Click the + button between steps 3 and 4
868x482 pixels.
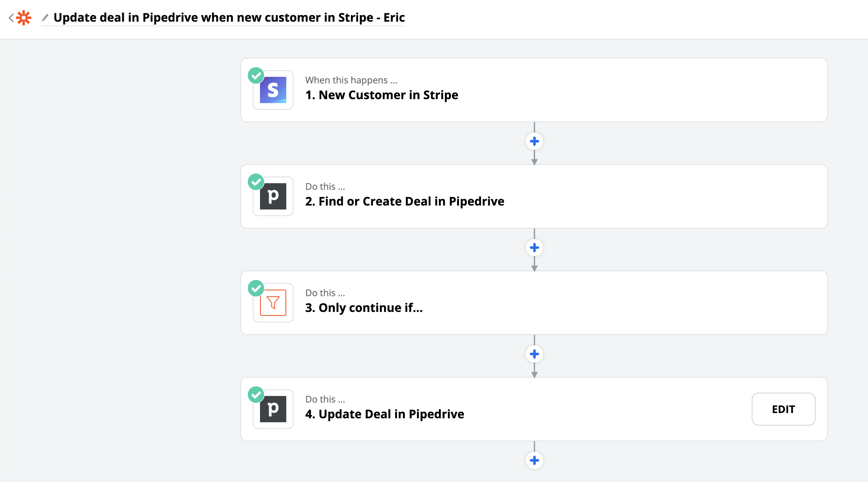(533, 354)
